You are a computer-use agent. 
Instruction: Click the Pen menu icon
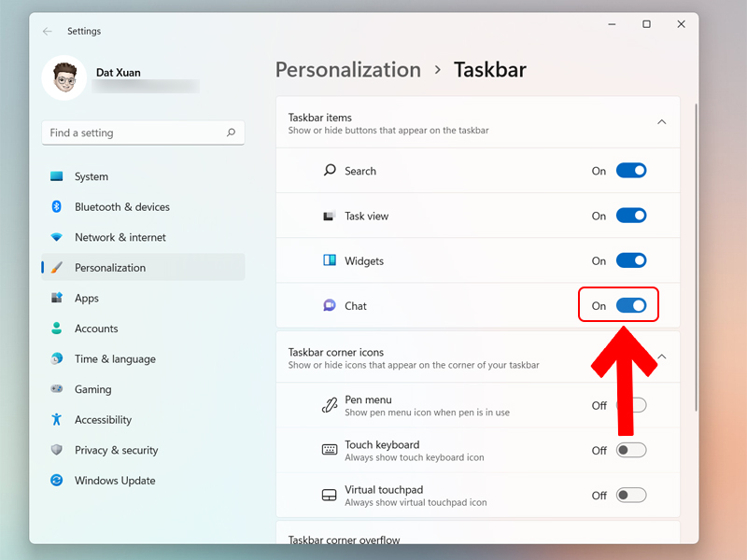[x=330, y=405]
